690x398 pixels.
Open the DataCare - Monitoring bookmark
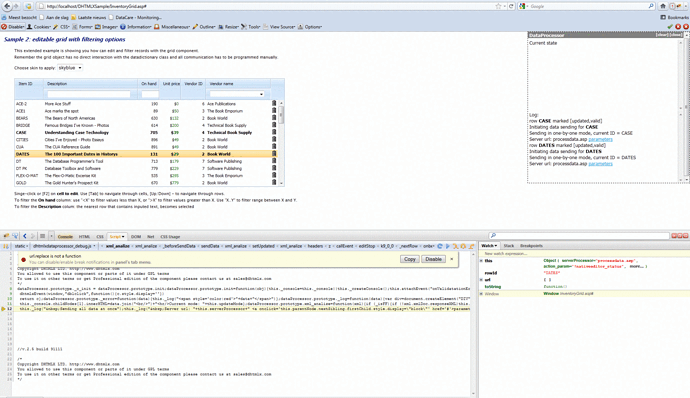(136, 18)
